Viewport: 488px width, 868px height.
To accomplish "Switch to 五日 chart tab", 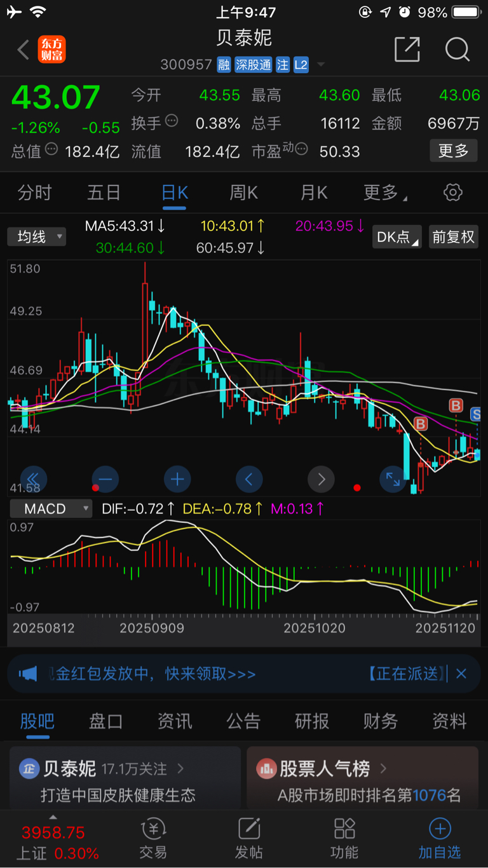I will [x=104, y=193].
